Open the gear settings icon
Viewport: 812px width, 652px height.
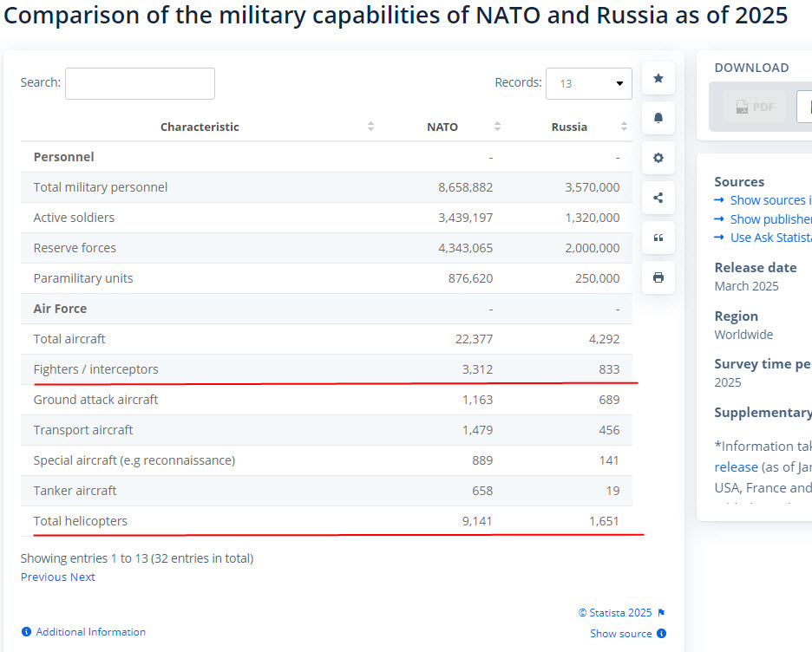click(658, 158)
